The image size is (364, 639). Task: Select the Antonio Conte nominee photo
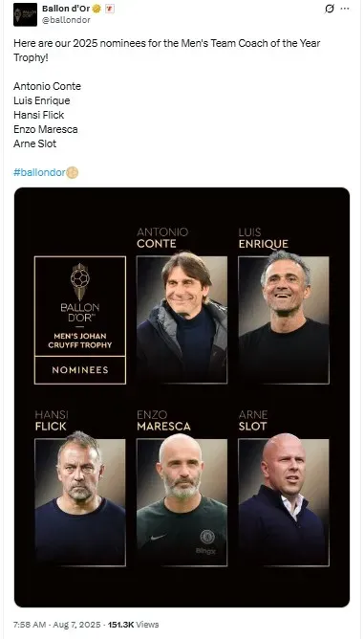182,319
